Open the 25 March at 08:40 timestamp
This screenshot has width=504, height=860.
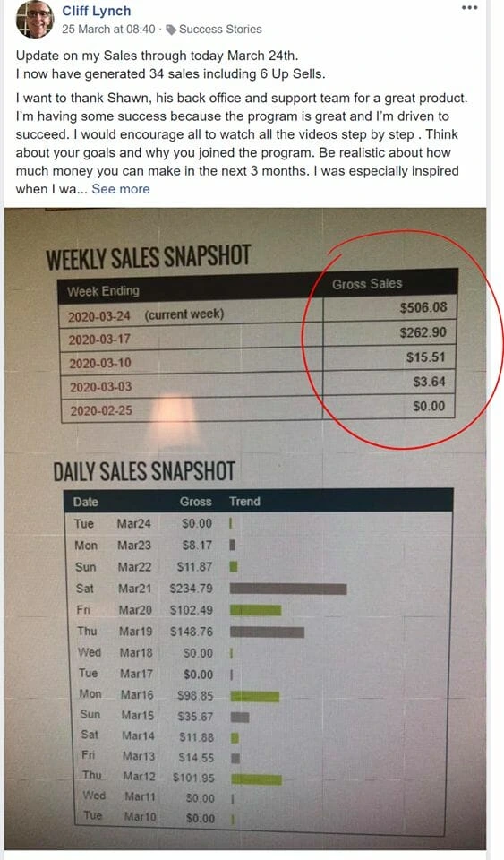(x=108, y=29)
